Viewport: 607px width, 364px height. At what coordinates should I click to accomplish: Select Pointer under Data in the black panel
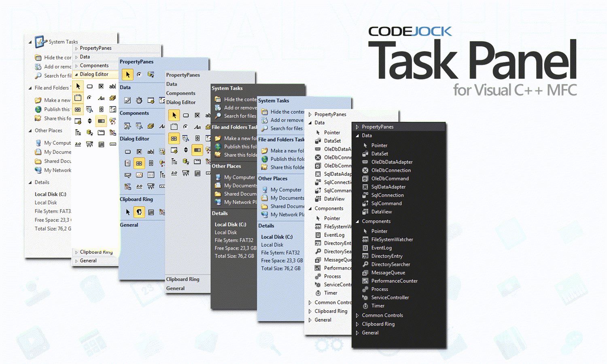click(x=375, y=145)
